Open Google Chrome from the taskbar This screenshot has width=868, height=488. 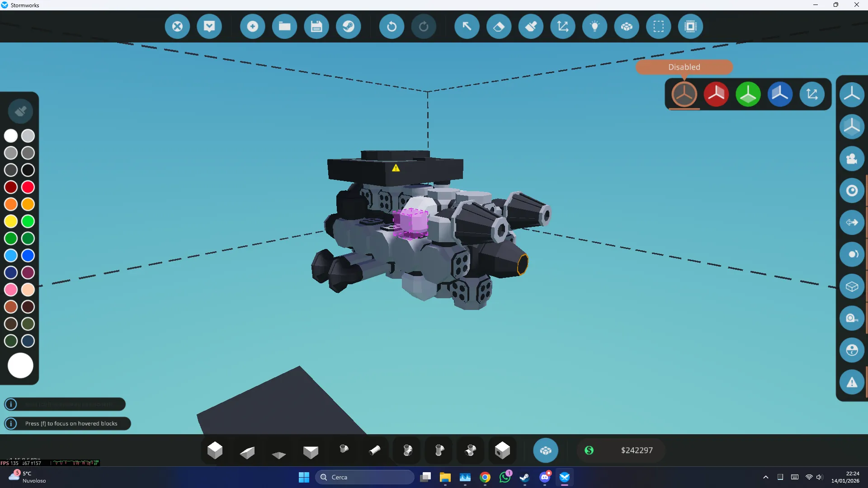click(485, 477)
